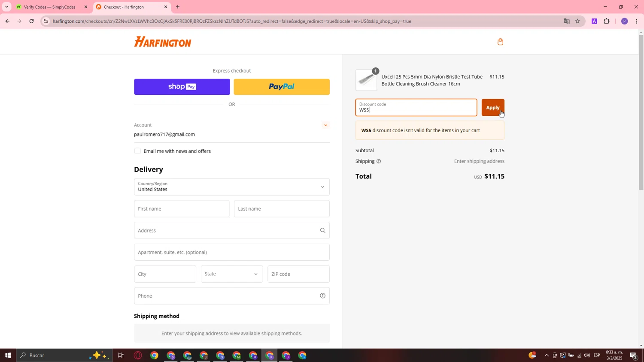Click the ESP language indicator
644x362 pixels.
pos(597,355)
